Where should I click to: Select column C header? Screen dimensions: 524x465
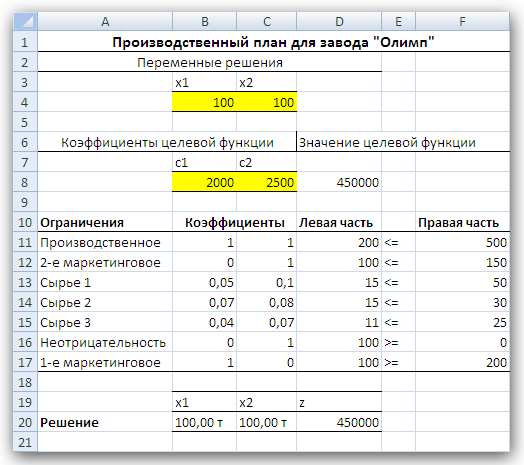click(267, 22)
